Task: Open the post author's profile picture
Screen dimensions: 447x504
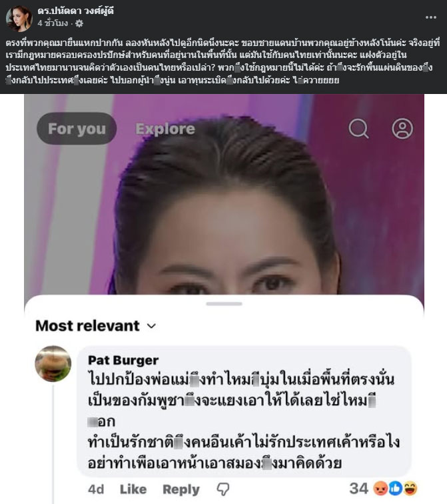Action: tap(19, 18)
